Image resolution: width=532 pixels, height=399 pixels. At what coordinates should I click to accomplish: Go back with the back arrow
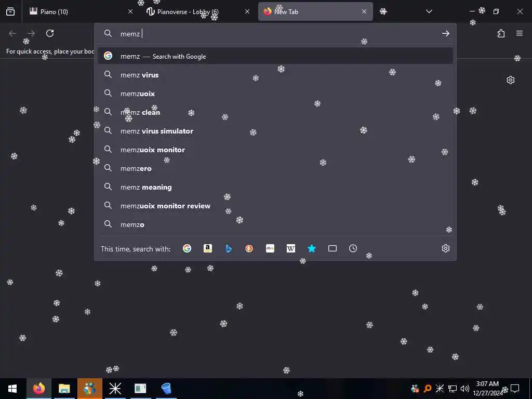(12, 33)
